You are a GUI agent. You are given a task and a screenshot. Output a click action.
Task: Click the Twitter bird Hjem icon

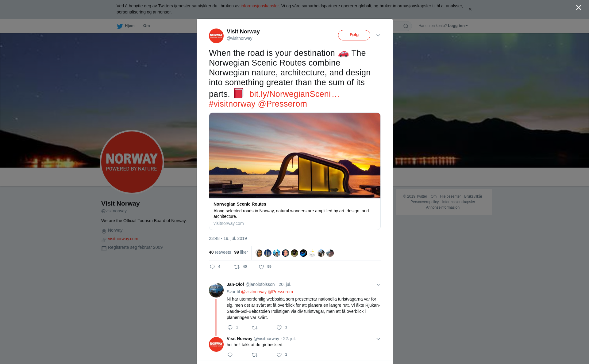120,26
